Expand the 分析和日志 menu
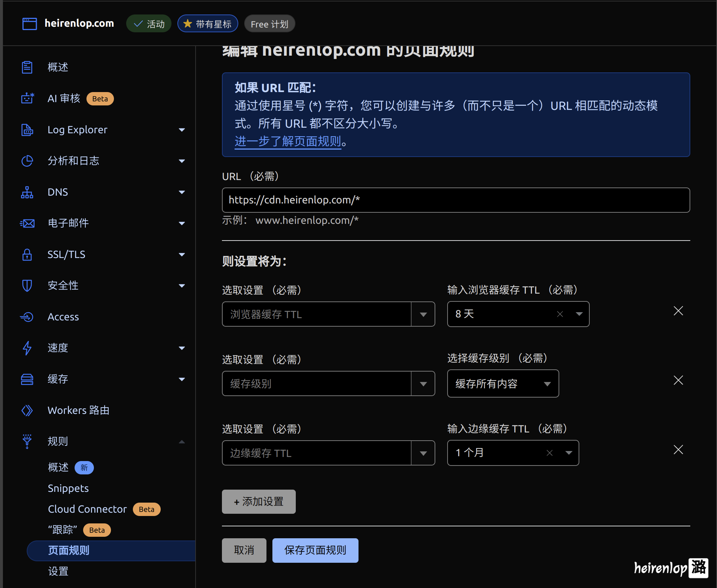 click(x=182, y=161)
